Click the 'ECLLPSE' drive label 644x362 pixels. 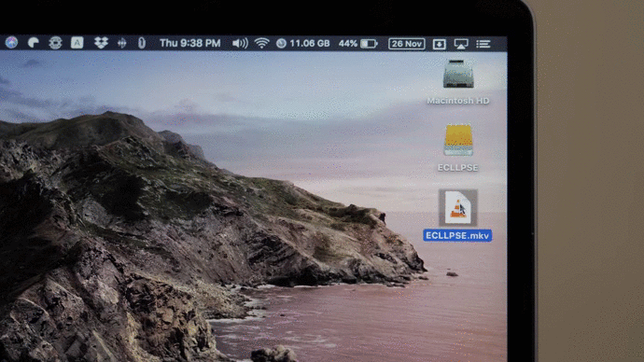(x=458, y=168)
